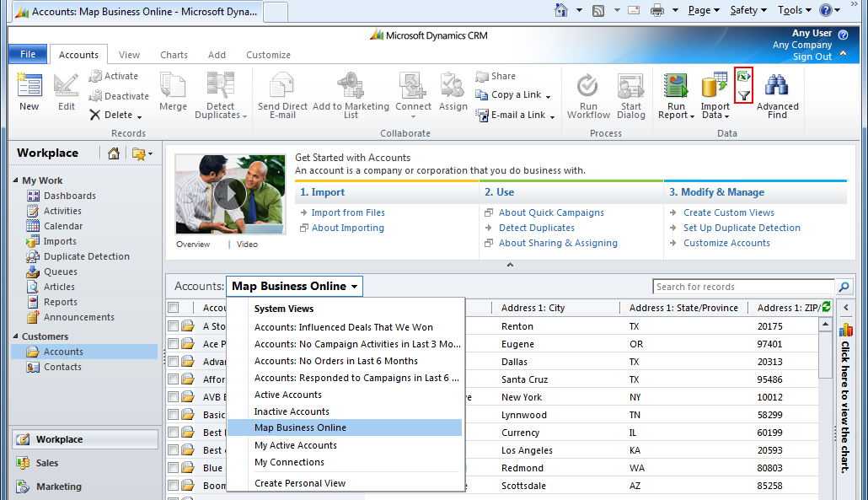Click Add to Marketing List icon
868x500 pixels.
351,86
